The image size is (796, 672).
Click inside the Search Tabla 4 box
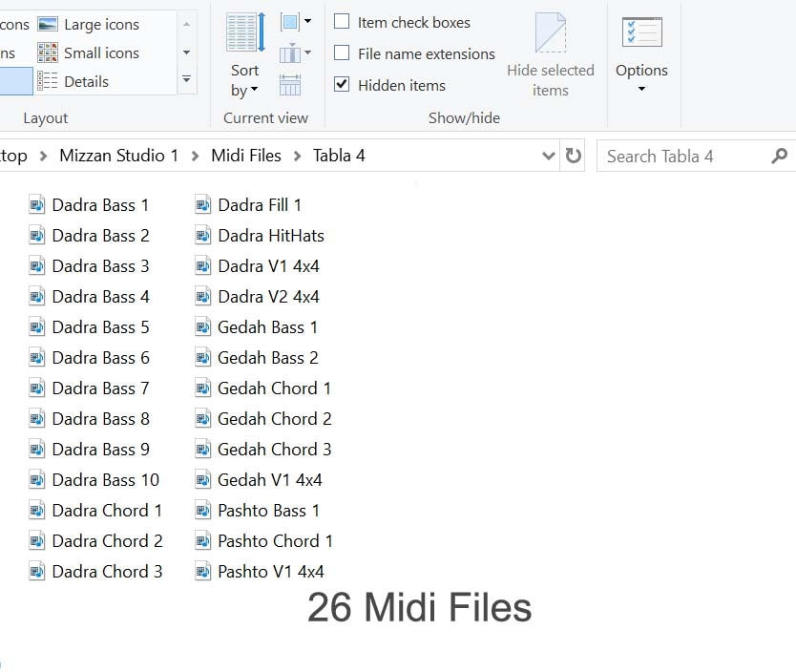point(678,156)
